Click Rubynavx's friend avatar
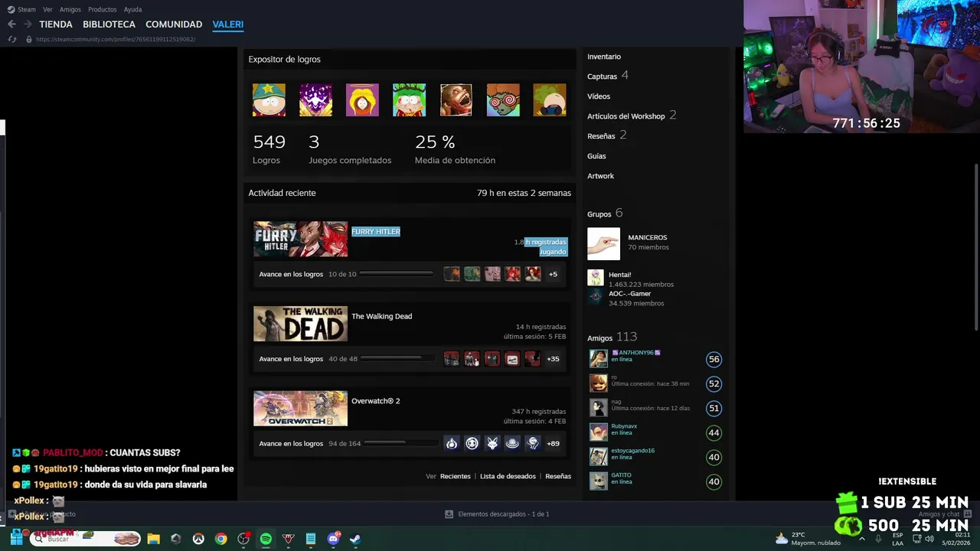980x551 pixels. [x=598, y=432]
